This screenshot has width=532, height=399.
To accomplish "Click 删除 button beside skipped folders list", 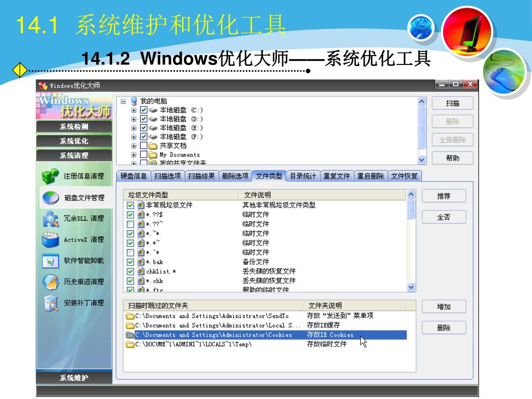I will click(444, 328).
